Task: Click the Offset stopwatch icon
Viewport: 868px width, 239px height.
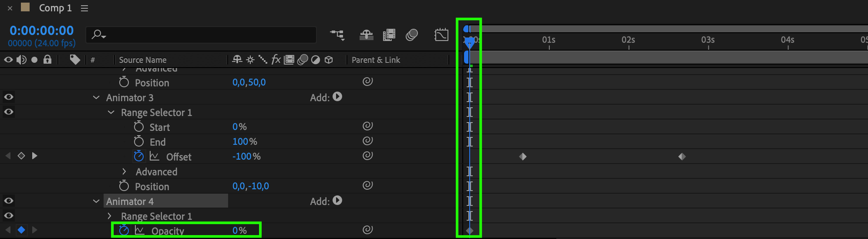Action: tap(138, 156)
